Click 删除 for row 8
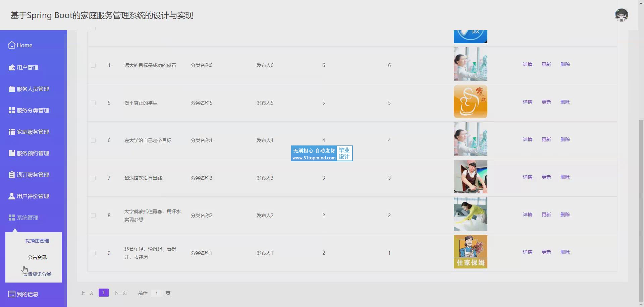 (565, 214)
